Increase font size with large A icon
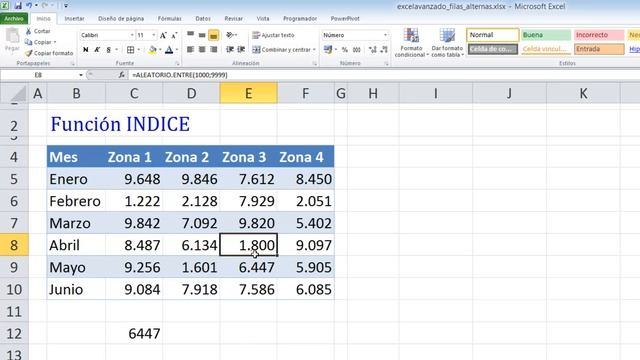640x360 pixels. pyautogui.click(x=163, y=36)
